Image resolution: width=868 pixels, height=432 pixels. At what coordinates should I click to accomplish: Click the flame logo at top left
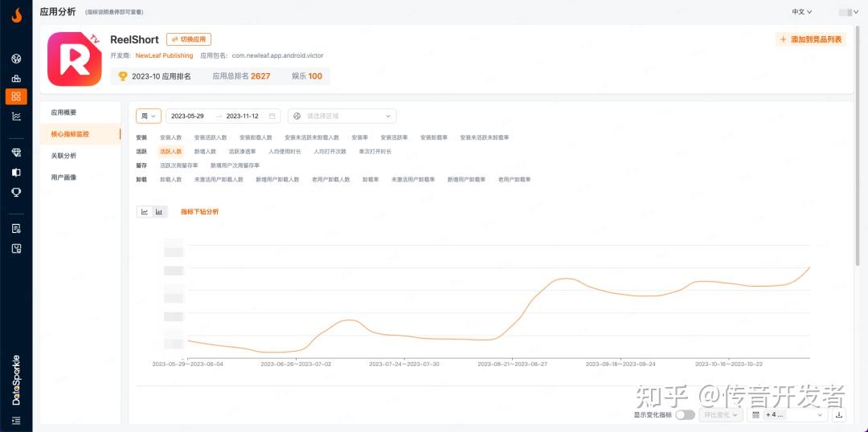[x=16, y=15]
